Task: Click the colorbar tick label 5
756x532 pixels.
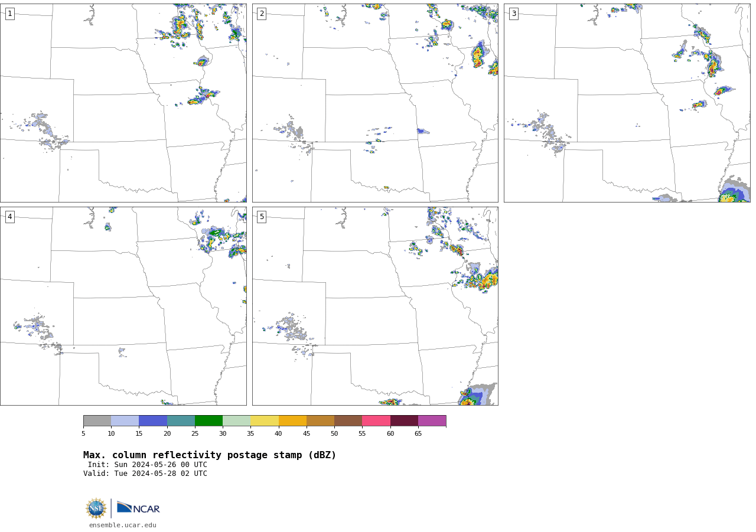Action: [83, 434]
